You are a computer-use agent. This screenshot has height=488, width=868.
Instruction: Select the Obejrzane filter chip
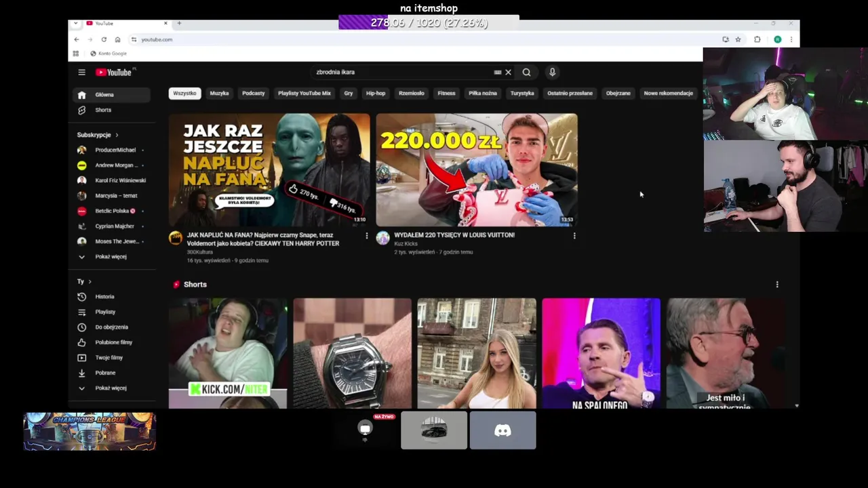tap(618, 94)
